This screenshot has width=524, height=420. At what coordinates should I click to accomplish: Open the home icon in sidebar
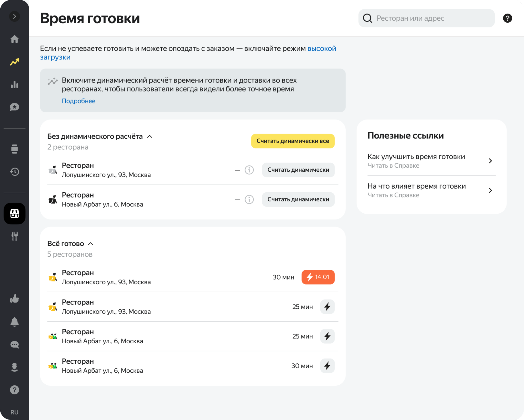coord(14,39)
